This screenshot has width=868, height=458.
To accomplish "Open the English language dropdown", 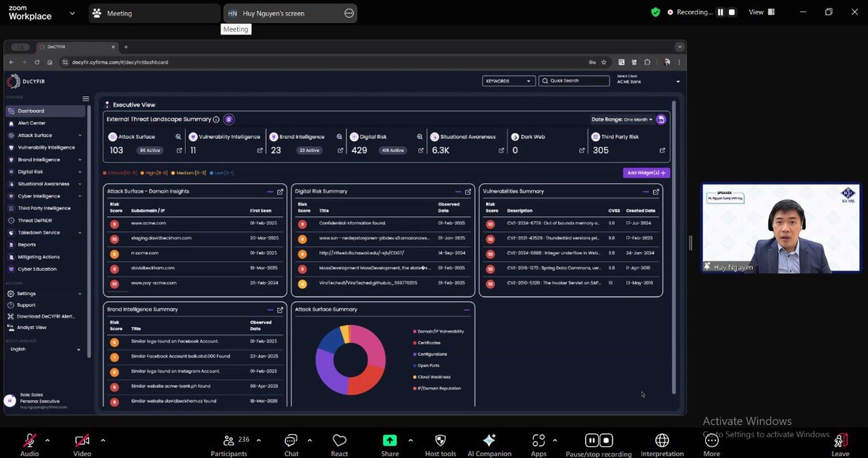I will [x=46, y=349].
